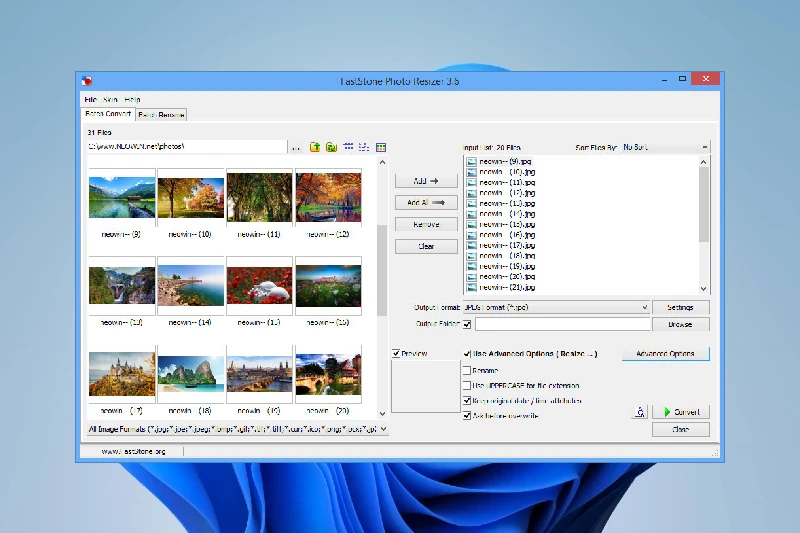Screen dimensions: 800x533
Task: Click the green refresh folder icon
Action: (330, 147)
